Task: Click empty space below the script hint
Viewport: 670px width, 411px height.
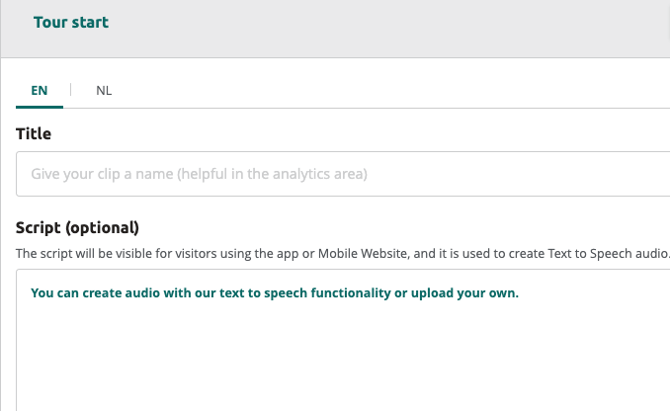Action: (340, 370)
